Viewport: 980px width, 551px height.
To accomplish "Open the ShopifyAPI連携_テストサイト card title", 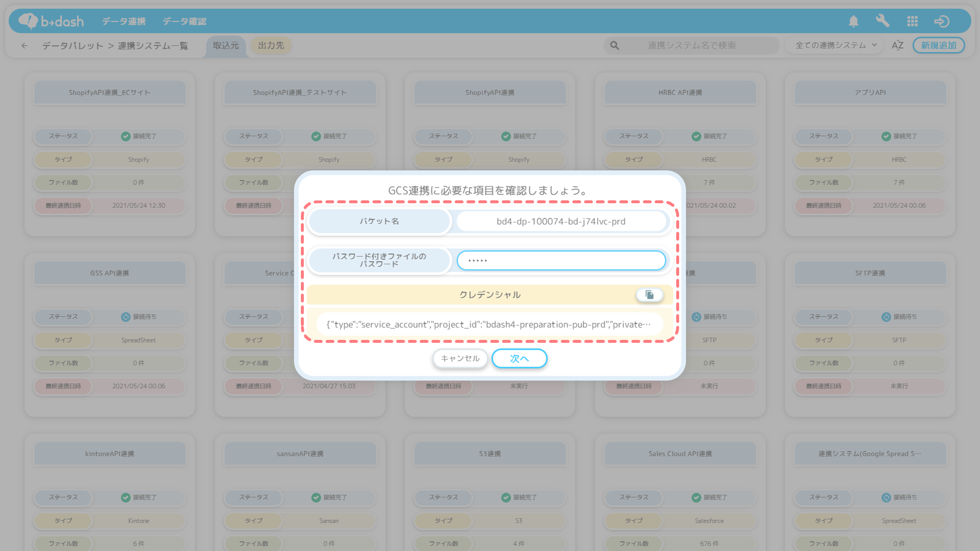I will coord(300,93).
